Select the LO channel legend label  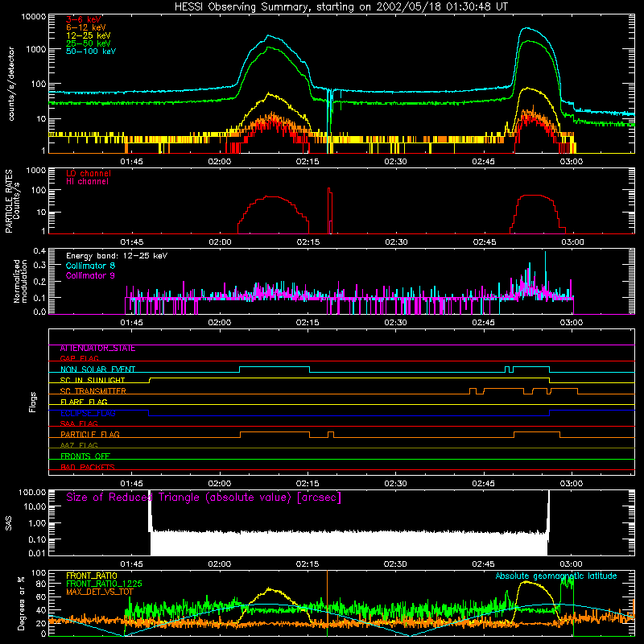[89, 173]
